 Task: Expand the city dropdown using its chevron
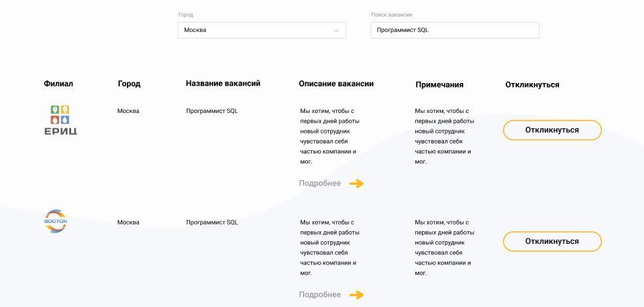(x=336, y=31)
